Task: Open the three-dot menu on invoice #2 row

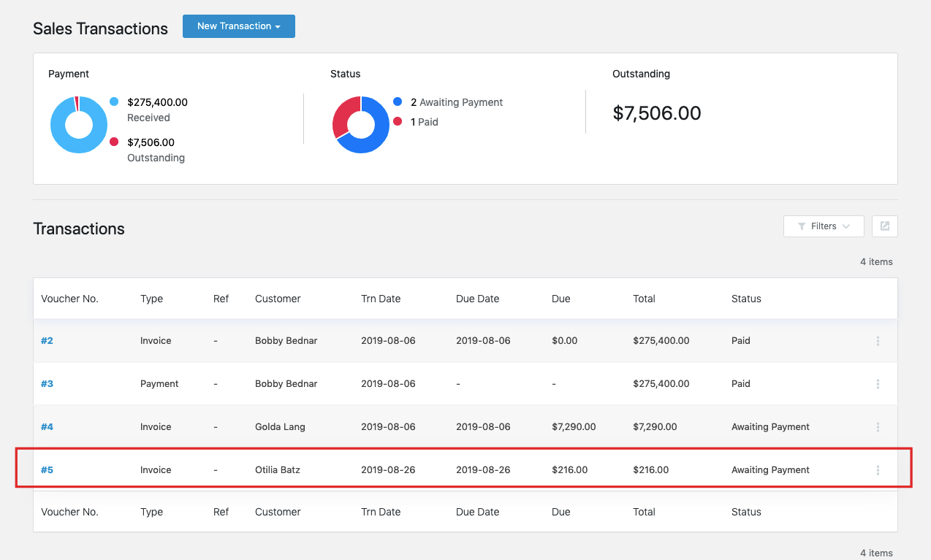Action: click(x=878, y=340)
